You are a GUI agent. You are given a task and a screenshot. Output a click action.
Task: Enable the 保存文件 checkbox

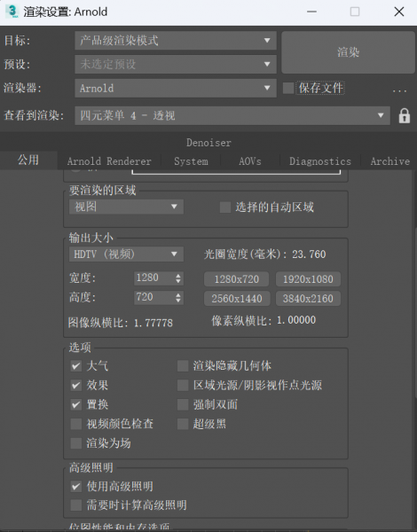[x=288, y=88]
